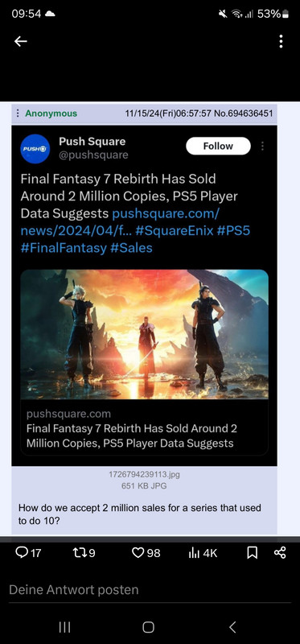Select the #SquareEnix hashtag
The width and height of the screenshot is (300, 644).
point(175,230)
